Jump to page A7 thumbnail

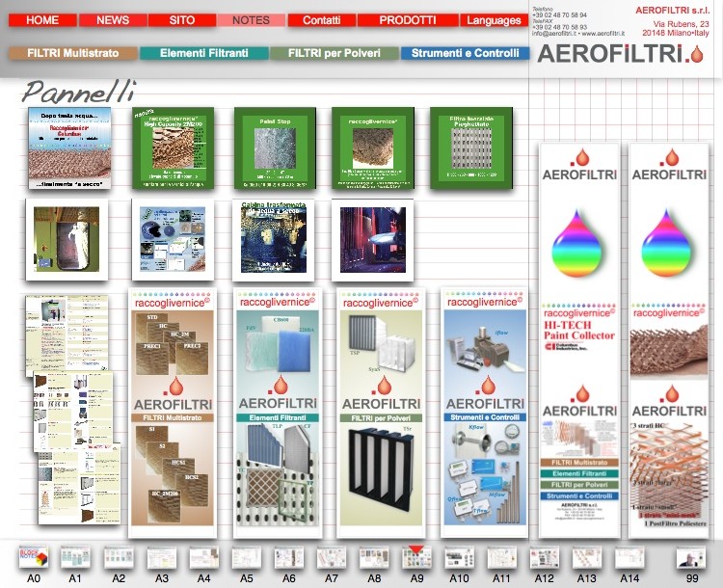pos(331,557)
